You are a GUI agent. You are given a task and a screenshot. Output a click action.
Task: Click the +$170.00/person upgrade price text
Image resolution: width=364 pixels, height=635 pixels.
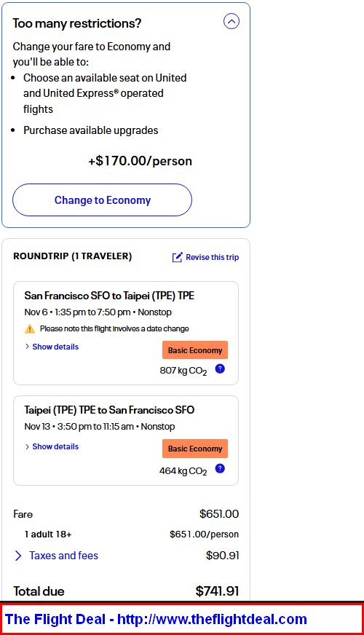pos(140,161)
